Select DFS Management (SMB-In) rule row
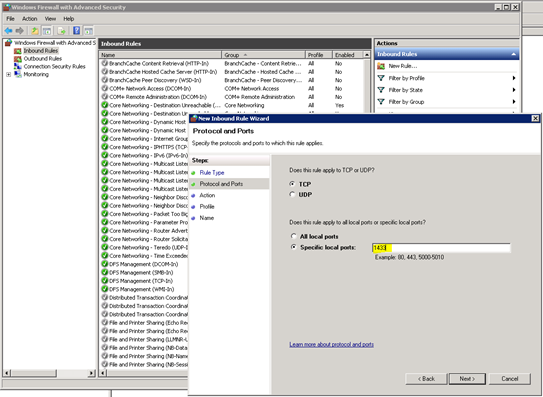Image resolution: width=543 pixels, height=397 pixels. (x=144, y=272)
